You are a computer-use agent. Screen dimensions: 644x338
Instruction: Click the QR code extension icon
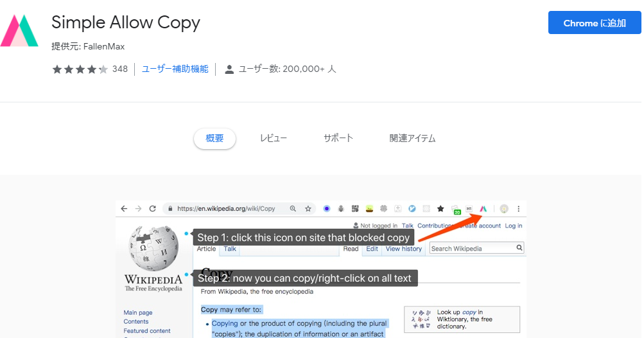(355, 208)
